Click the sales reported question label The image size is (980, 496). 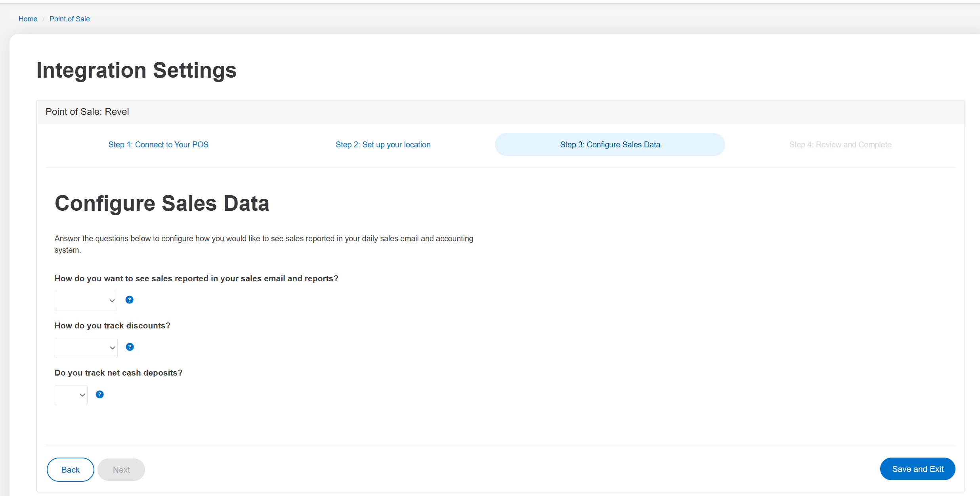[x=197, y=279]
